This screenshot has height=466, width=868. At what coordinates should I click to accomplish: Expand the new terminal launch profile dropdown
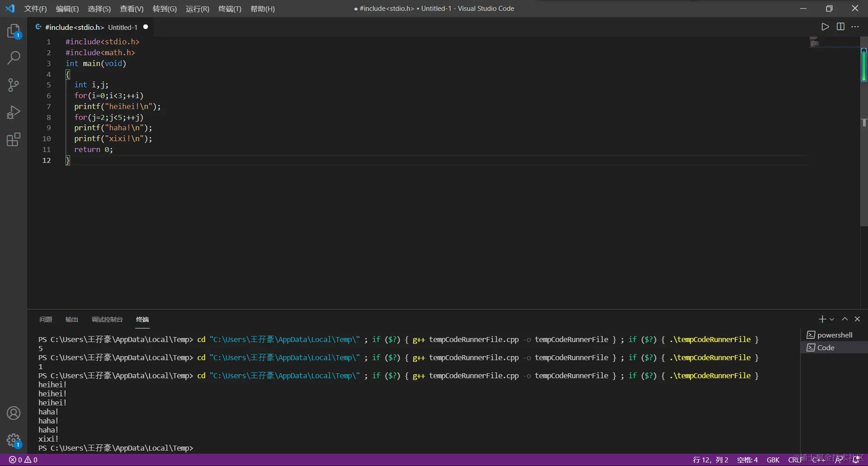[832, 319]
